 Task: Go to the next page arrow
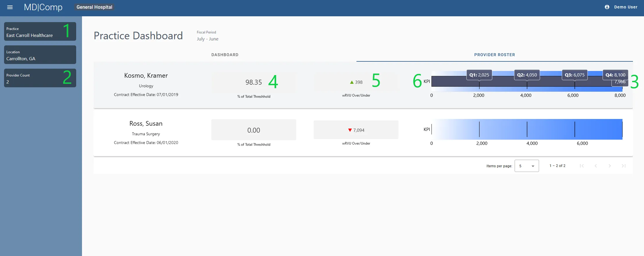(609, 166)
